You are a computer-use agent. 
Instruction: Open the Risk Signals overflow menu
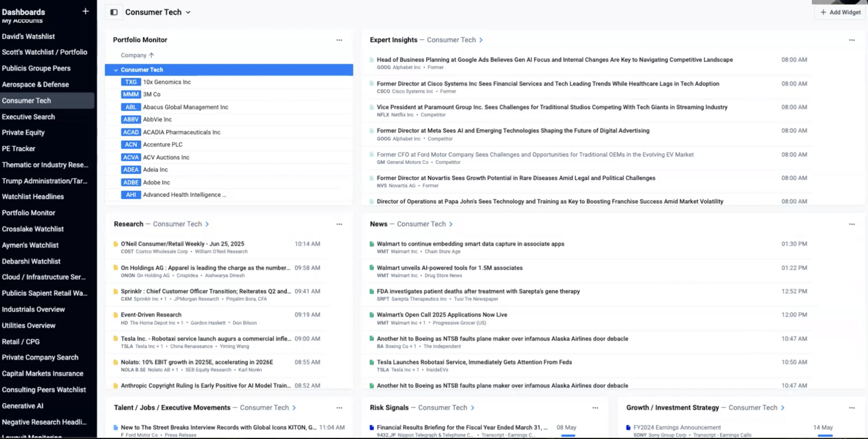coord(595,408)
